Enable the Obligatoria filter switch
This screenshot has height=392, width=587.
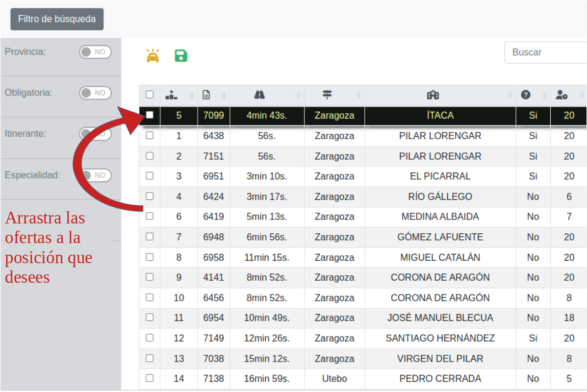[x=95, y=93]
